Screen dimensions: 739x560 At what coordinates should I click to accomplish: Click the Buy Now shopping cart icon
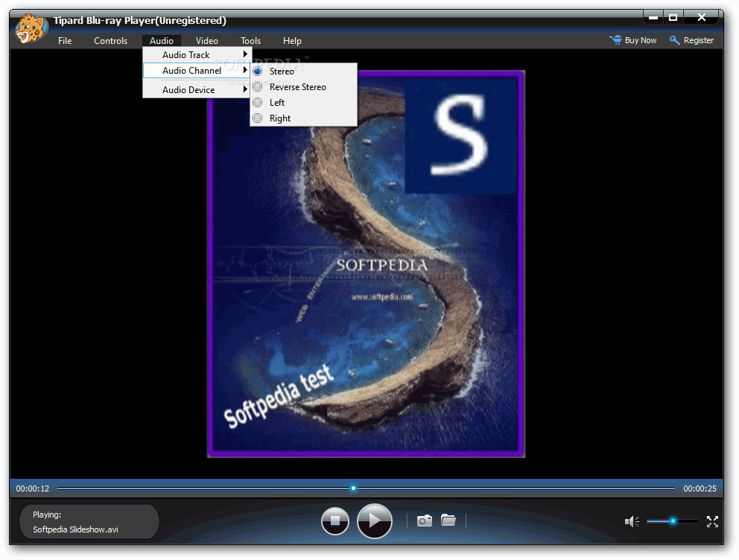(615, 40)
